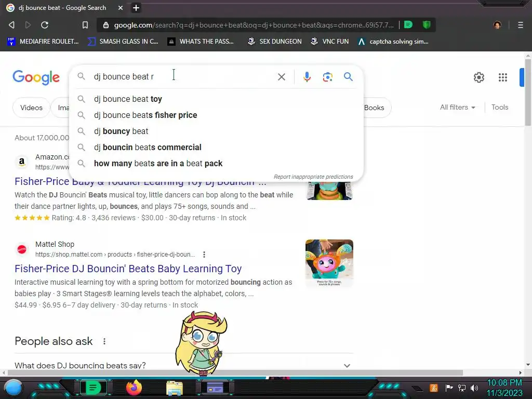This screenshot has height=399, width=532.
Task: Open the MEDIAFIRE ROULET... bookmark
Action: (43, 42)
